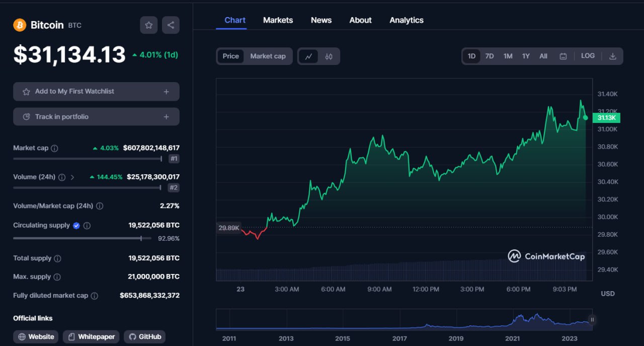The image size is (644, 346).
Task: Click the 29.89K opening price label
Action: (x=229, y=228)
